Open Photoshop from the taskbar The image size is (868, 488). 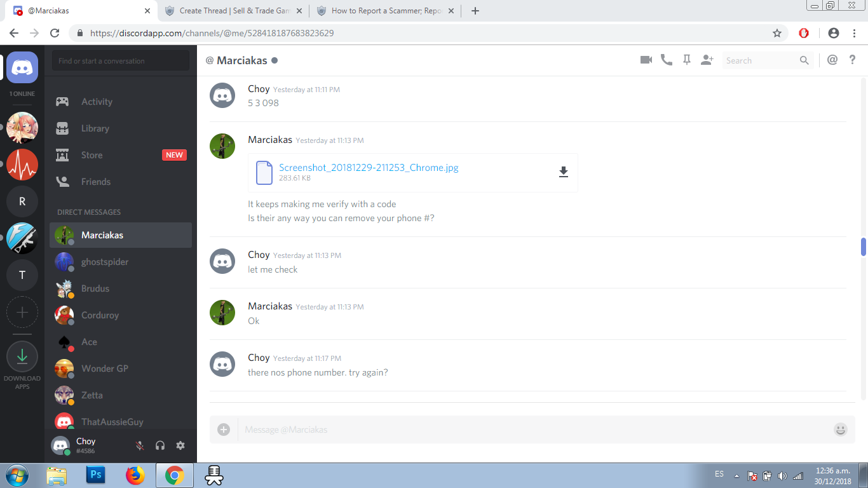click(x=96, y=475)
